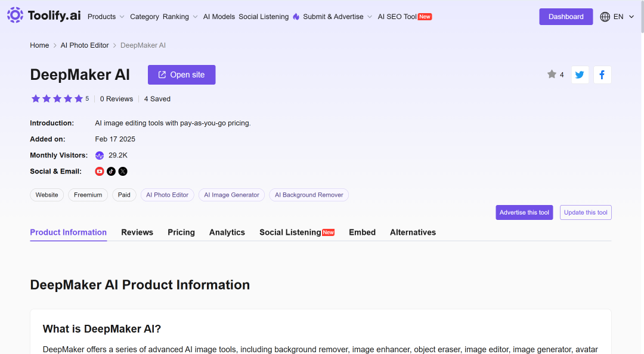This screenshot has height=354, width=644.
Task: Save tool with the gray star icon
Action: click(552, 74)
